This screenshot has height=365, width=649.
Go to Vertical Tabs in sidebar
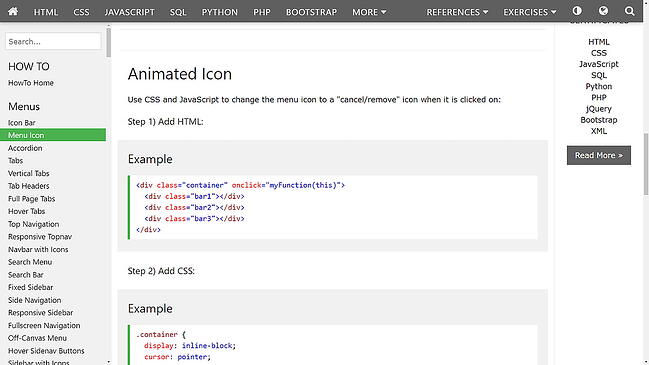coord(29,173)
